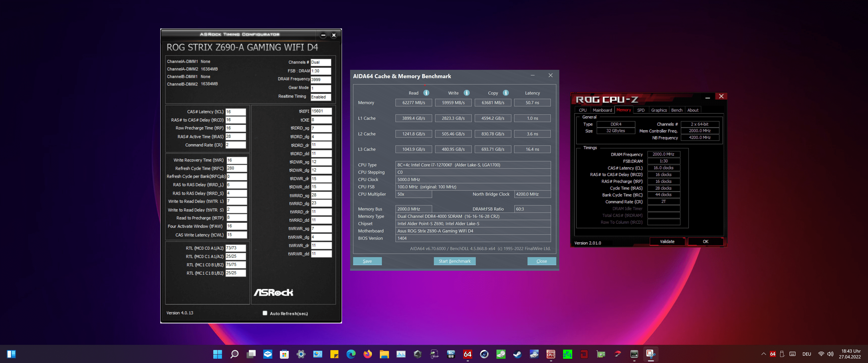Click the Write info icon in AIDA64
The width and height of the screenshot is (868, 363).
(466, 93)
